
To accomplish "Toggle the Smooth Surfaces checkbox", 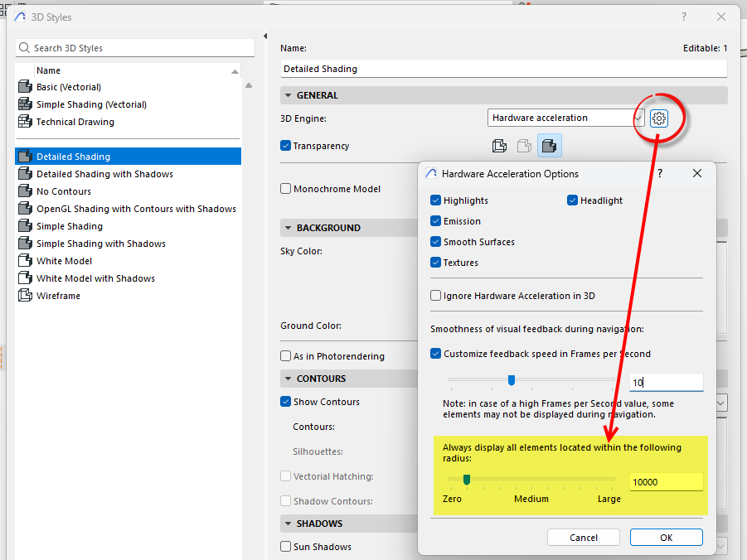I will point(435,242).
